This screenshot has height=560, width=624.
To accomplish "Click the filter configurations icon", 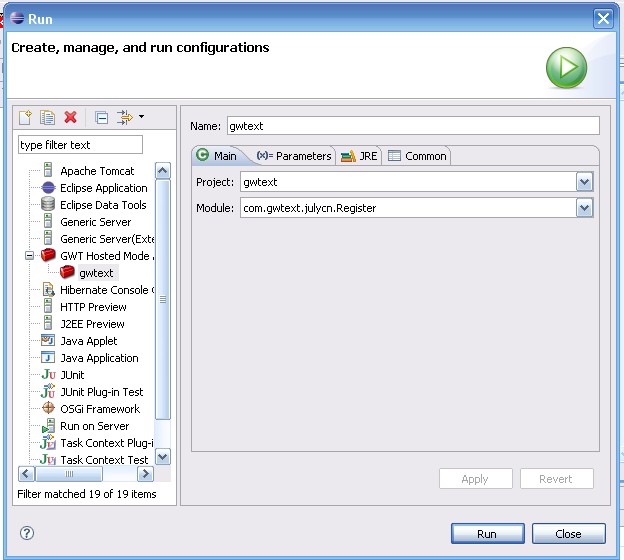I will click(125, 117).
